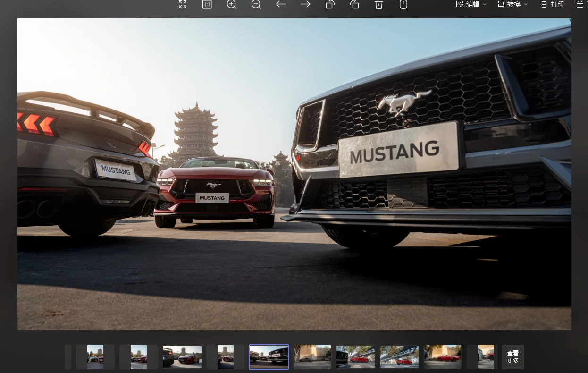Open thumbnail of red car under bridge alone
Image resolution: width=588 pixels, height=373 pixels.
399,357
